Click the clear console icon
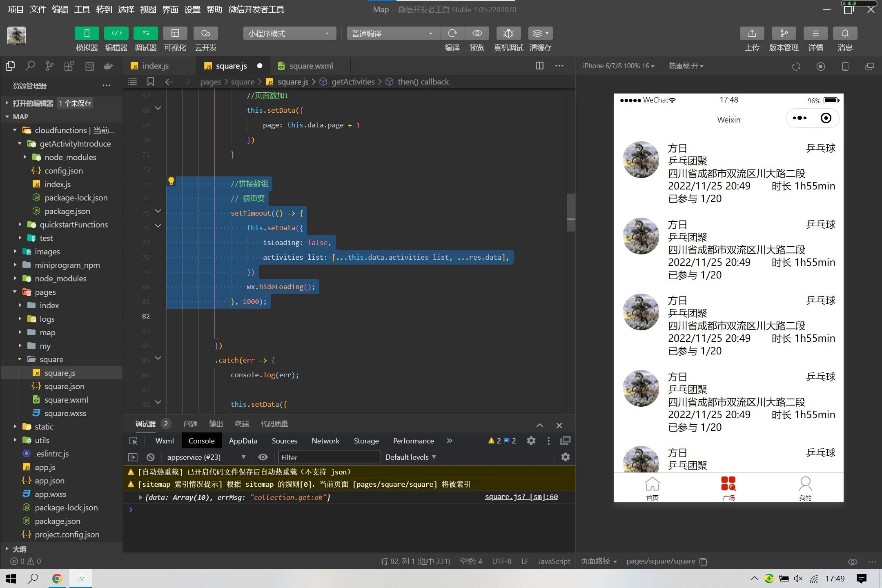882x588 pixels. click(151, 457)
